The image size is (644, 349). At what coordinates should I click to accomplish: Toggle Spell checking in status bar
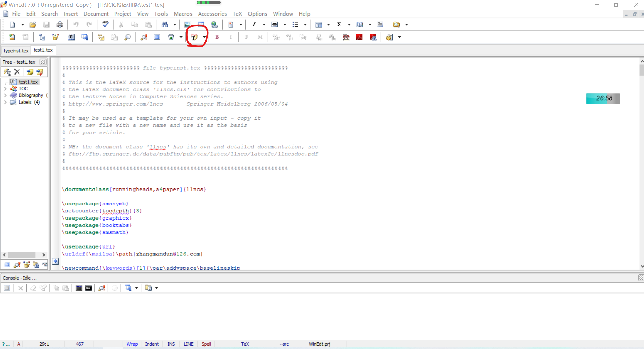click(206, 344)
